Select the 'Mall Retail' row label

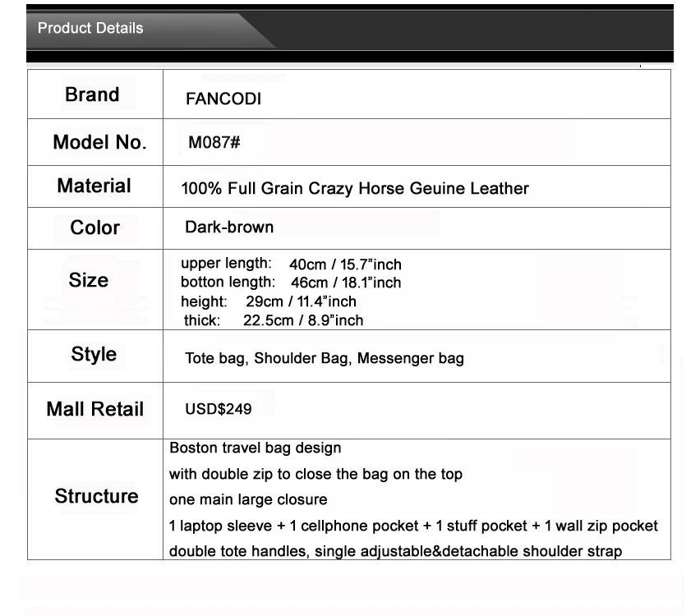(x=95, y=409)
